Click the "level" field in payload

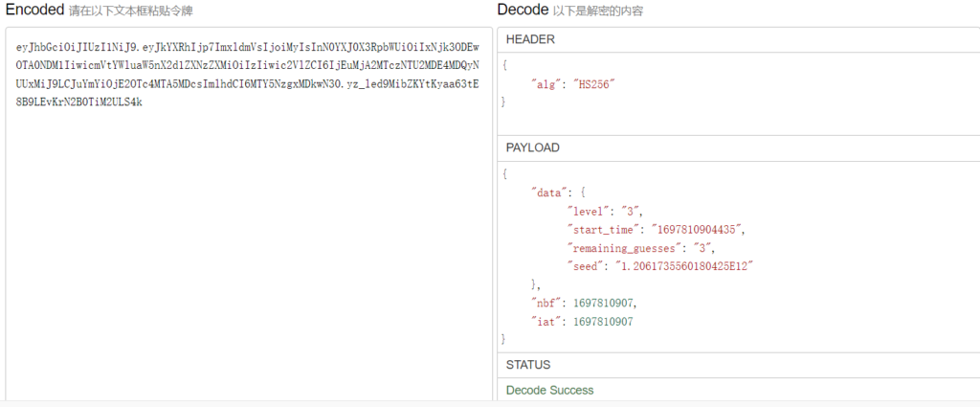(x=590, y=211)
